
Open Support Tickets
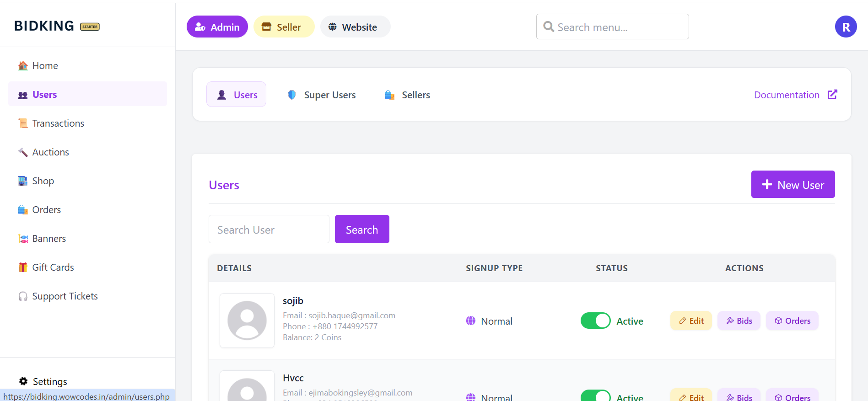(87, 296)
